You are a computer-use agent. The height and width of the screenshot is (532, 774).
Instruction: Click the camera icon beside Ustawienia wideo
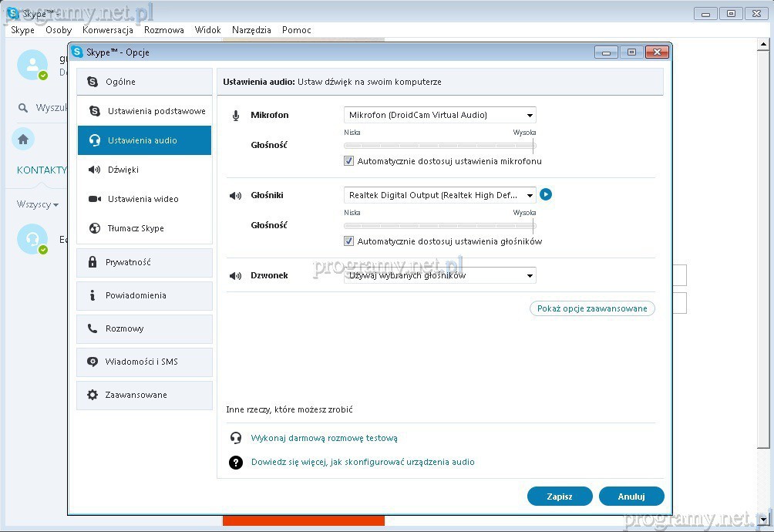click(x=95, y=199)
